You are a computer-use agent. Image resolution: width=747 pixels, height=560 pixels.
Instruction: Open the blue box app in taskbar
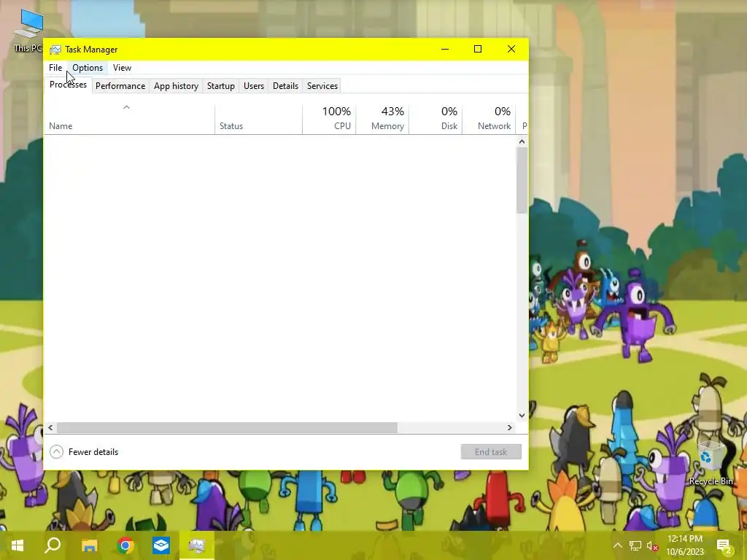161,545
